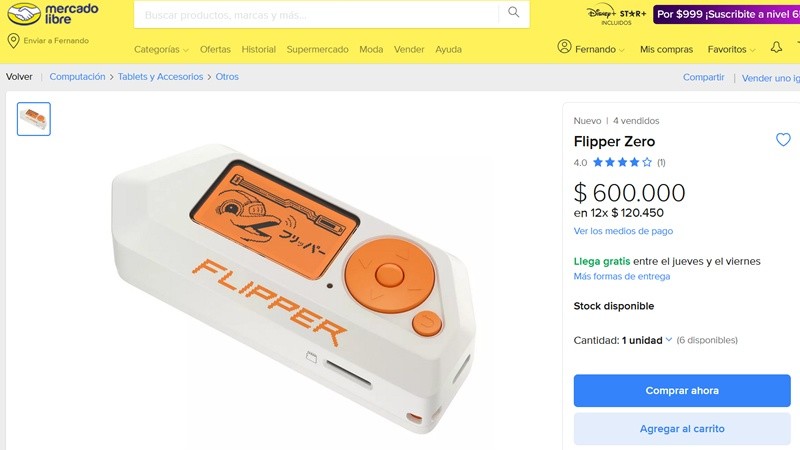Click Más formas de entrega link
The height and width of the screenshot is (450, 800).
(621, 277)
